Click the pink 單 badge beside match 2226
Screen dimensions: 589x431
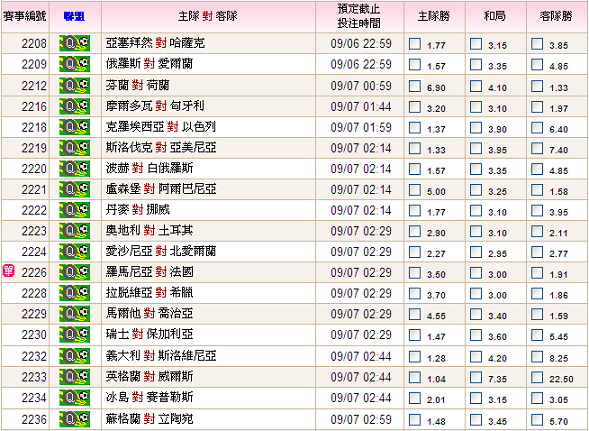[x=8, y=271]
